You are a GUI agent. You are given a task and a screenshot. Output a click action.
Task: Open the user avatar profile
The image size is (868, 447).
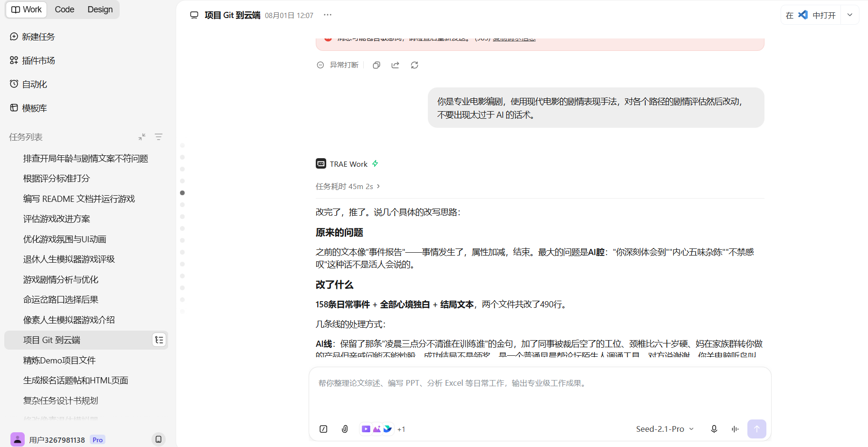18,439
